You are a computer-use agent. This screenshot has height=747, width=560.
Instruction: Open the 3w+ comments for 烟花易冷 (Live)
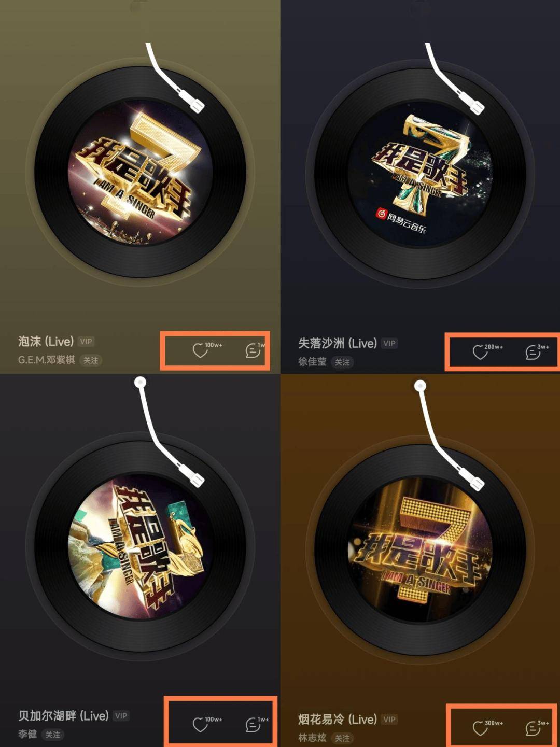[x=533, y=728]
